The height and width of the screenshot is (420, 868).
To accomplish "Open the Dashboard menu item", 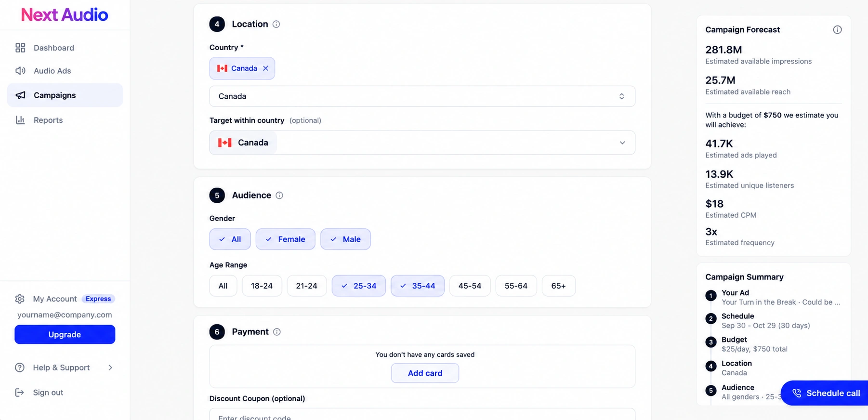I will tap(65, 48).
